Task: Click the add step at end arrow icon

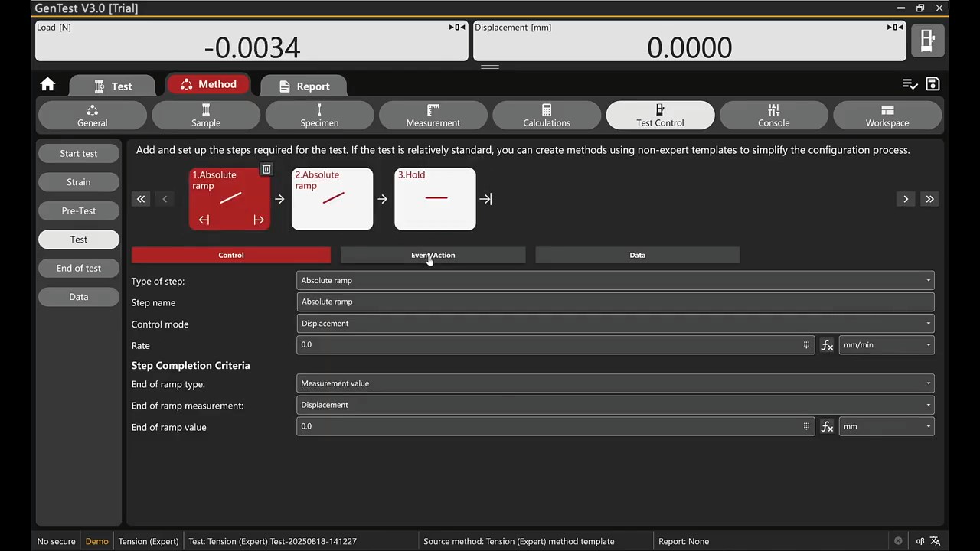Action: pyautogui.click(x=485, y=199)
